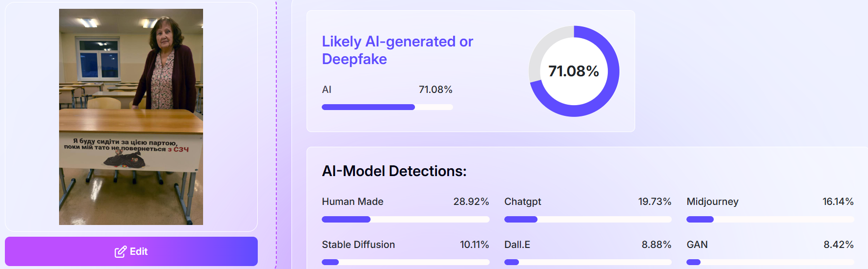Screen dimensions: 868x269
Task: Click the Human Made progress bar
Action: (x=405, y=220)
